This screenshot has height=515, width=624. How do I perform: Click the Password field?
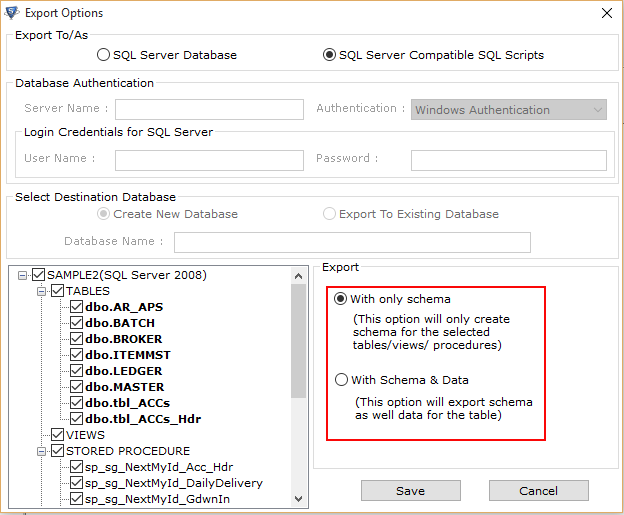click(509, 160)
